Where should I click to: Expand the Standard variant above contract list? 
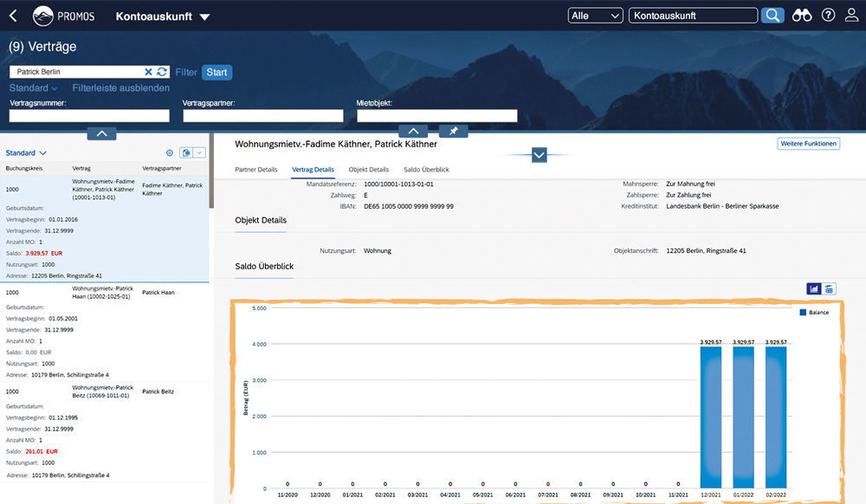coord(26,153)
